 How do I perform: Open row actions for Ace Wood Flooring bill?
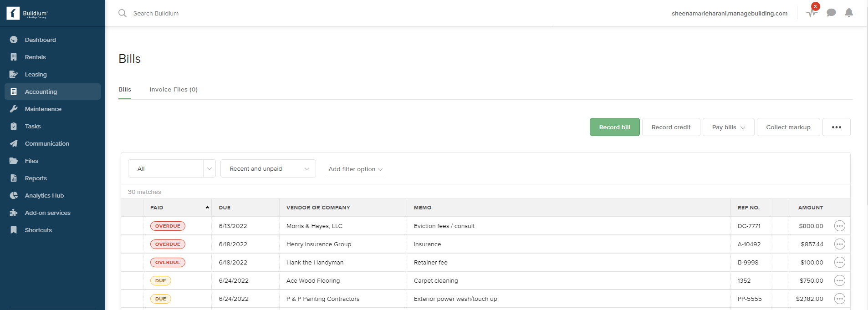pos(839,280)
